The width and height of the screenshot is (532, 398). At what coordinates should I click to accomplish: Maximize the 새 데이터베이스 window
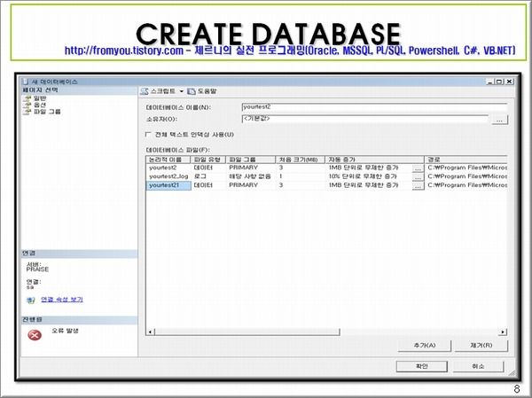pyautogui.click(x=499, y=82)
